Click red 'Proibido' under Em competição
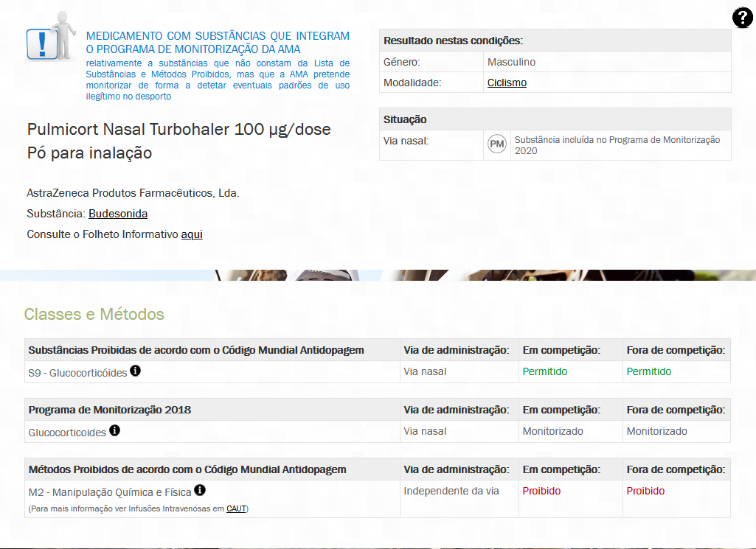This screenshot has height=549, width=756. 541,492
